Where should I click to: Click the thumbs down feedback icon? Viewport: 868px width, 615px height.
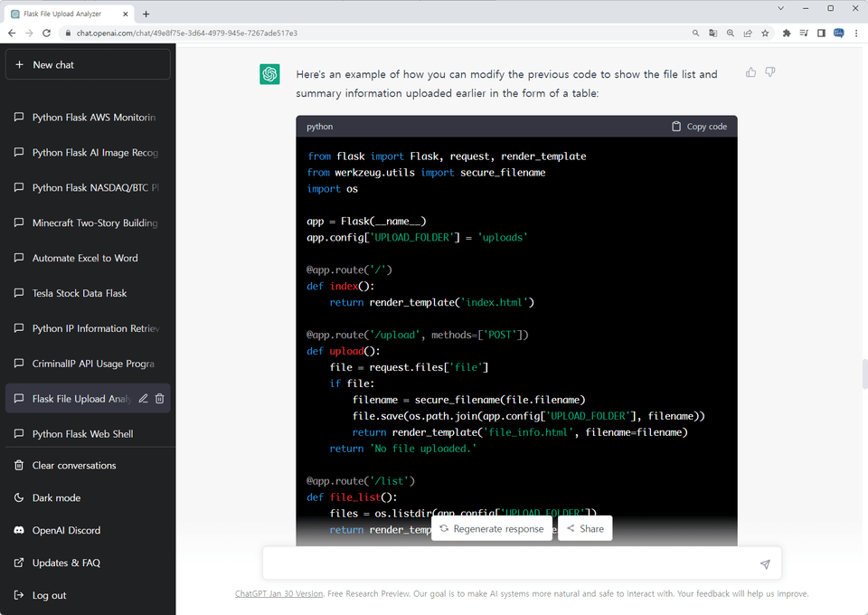[770, 72]
